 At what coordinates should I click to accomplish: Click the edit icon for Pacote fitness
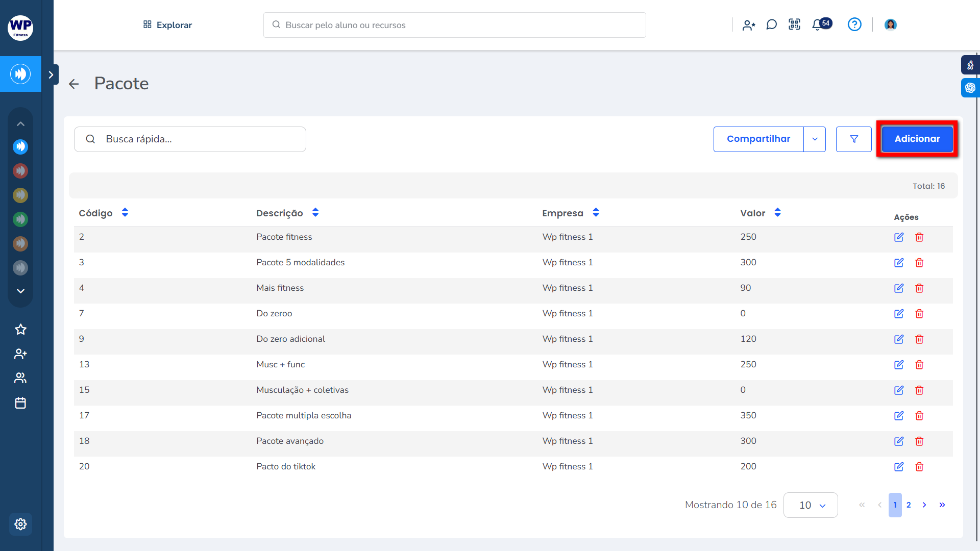click(899, 237)
